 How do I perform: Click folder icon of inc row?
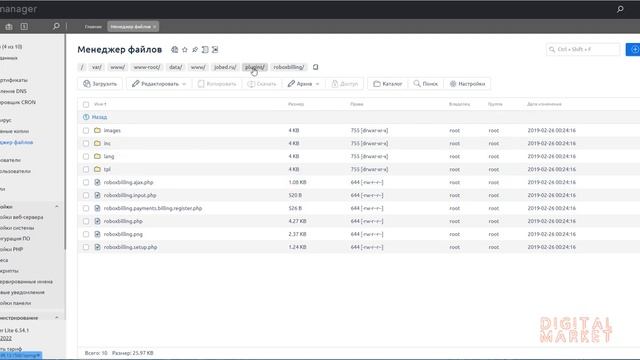97,143
